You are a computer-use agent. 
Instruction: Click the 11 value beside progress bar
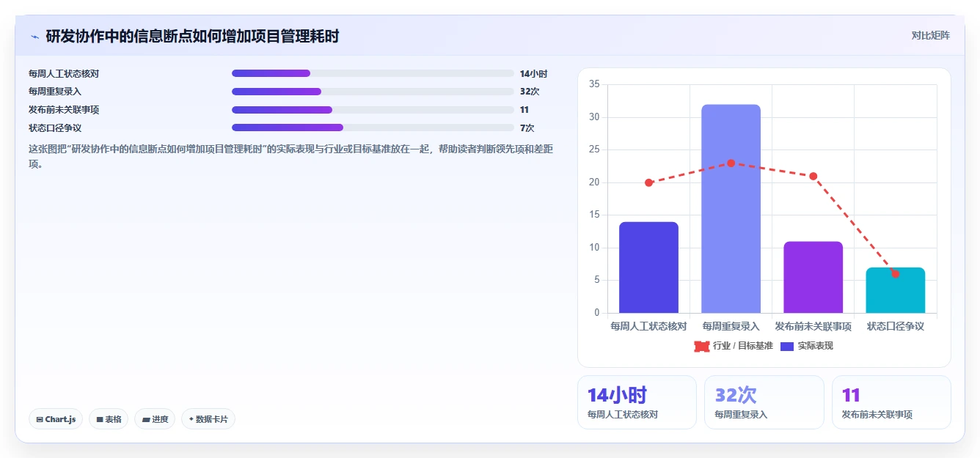[524, 110]
